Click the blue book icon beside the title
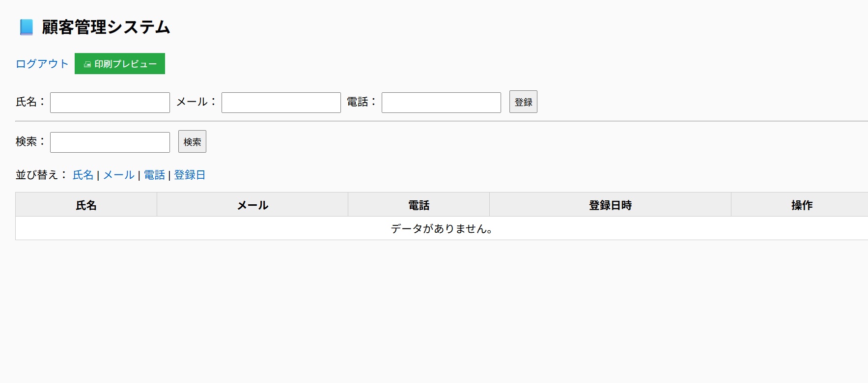The image size is (868, 383). click(27, 27)
